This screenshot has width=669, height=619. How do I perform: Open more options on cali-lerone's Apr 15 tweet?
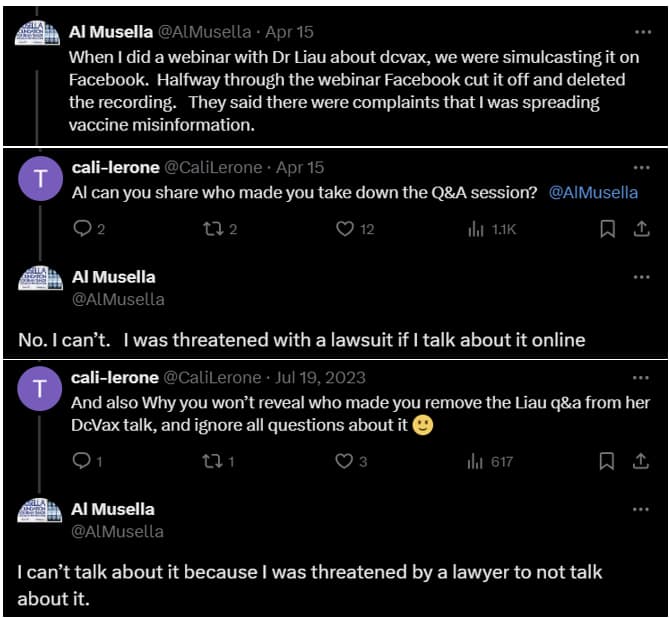[641, 167]
